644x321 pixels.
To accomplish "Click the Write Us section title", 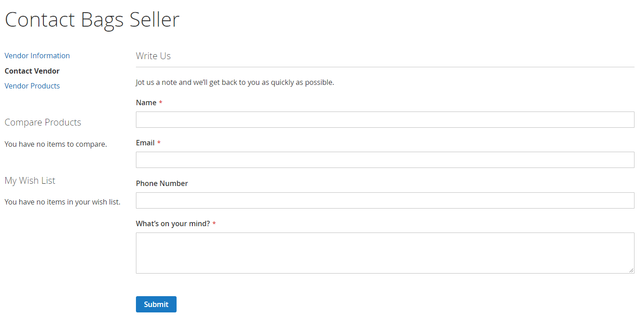I will click(153, 56).
